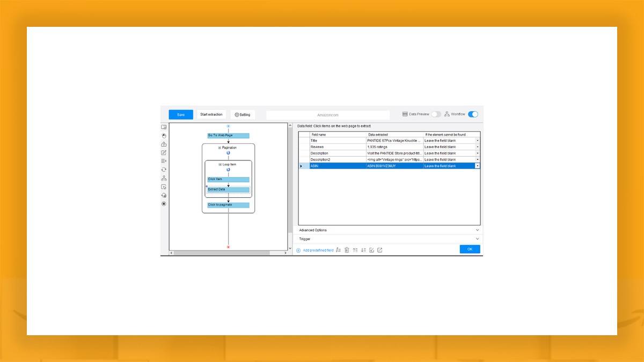The image size is (644, 362).
Task: Open the Setting menu
Action: pyautogui.click(x=243, y=115)
